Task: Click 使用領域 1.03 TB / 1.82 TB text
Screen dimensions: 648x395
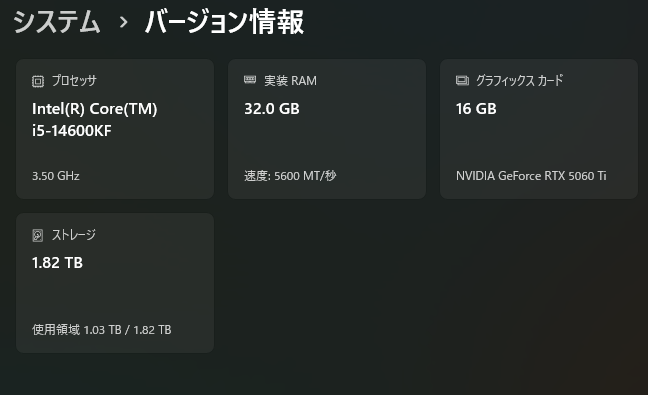Action: click(102, 330)
